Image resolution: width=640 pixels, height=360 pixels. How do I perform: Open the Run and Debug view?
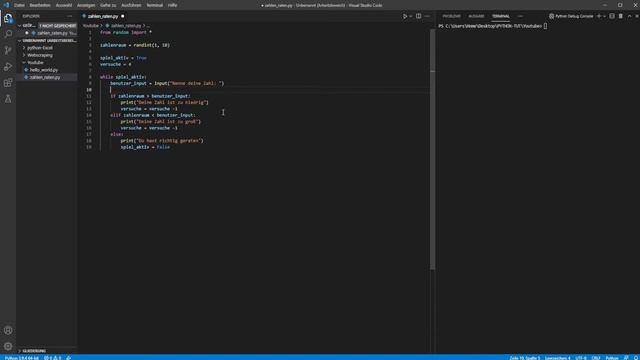pos(8,67)
